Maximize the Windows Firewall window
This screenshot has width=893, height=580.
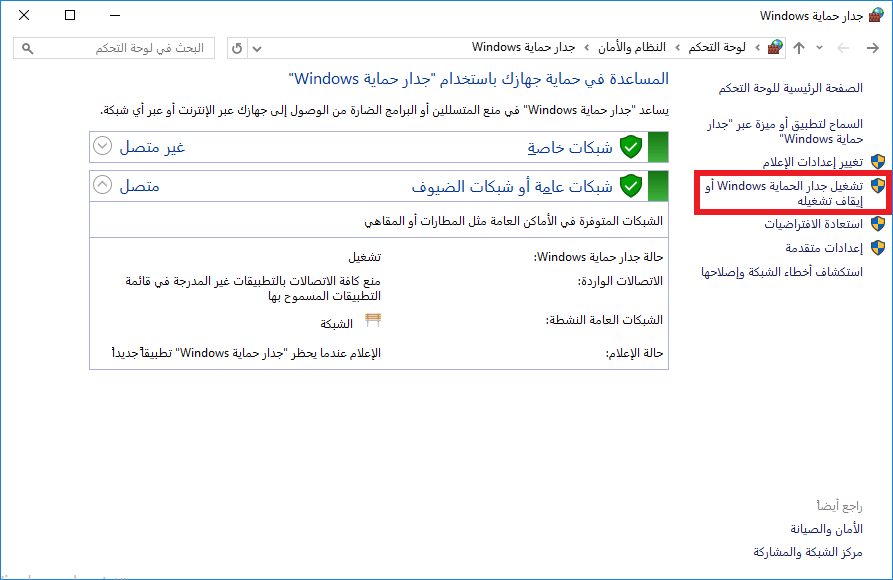pyautogui.click(x=70, y=15)
